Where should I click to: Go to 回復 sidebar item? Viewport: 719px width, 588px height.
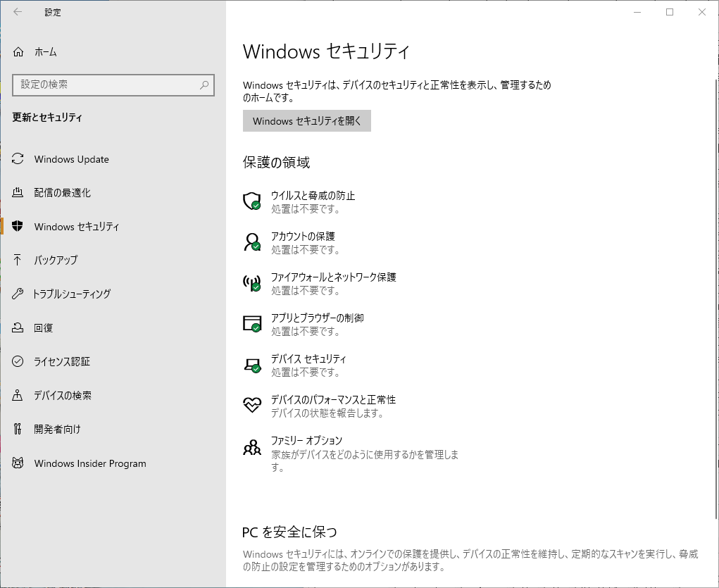point(113,327)
